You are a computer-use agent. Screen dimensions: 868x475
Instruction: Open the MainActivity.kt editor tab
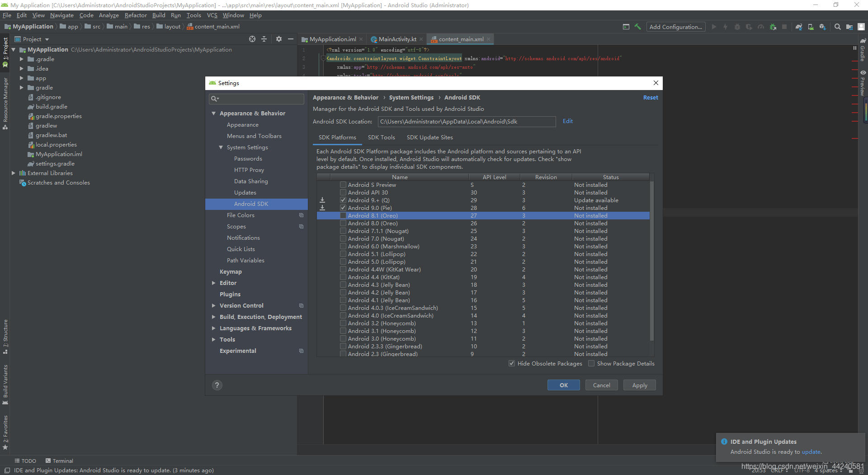(397, 39)
